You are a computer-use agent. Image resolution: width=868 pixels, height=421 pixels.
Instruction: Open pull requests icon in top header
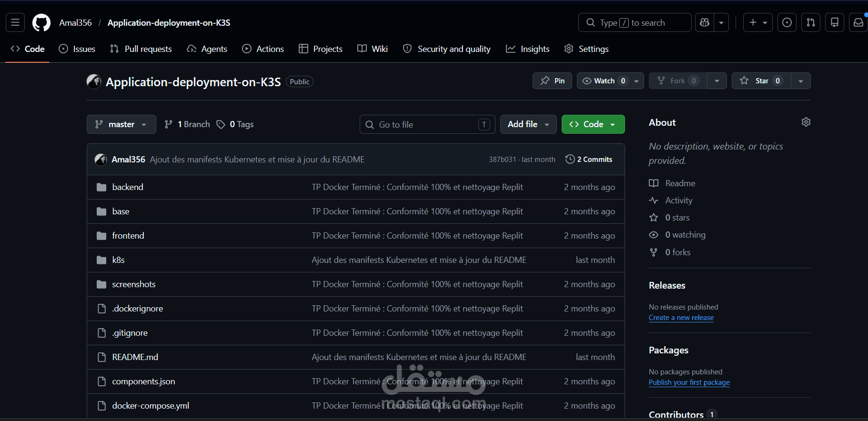click(x=811, y=22)
